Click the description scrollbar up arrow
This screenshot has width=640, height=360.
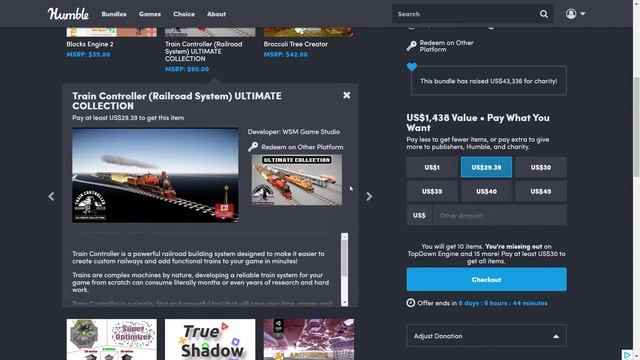[345, 236]
